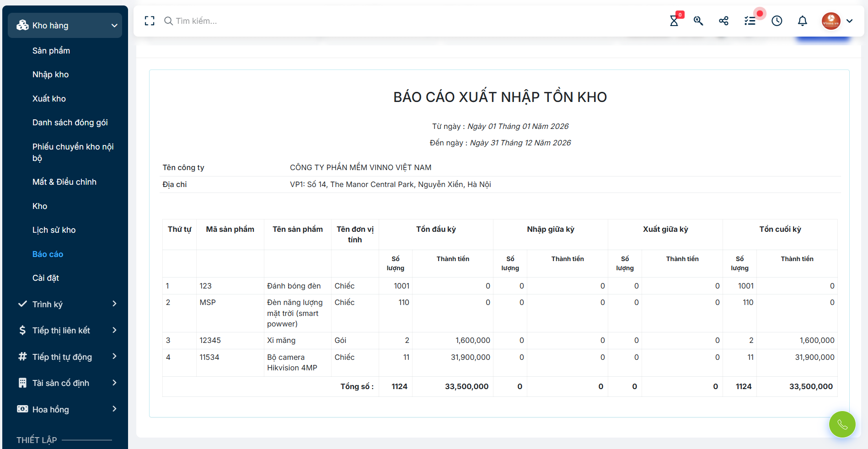Open the Sản phẩm menu item
Viewport: 868px width, 449px height.
click(x=51, y=51)
